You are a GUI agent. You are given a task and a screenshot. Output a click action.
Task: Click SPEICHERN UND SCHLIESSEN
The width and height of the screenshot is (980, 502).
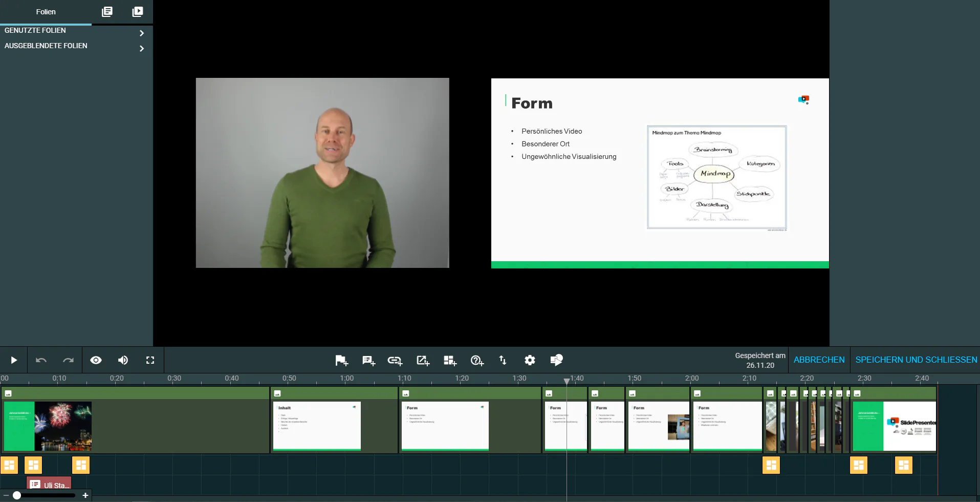click(x=916, y=360)
